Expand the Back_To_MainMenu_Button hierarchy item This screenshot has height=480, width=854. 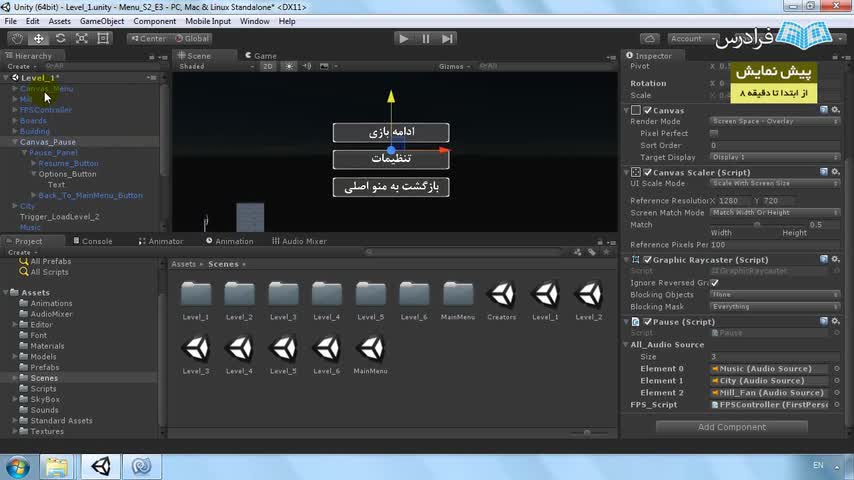[33, 196]
